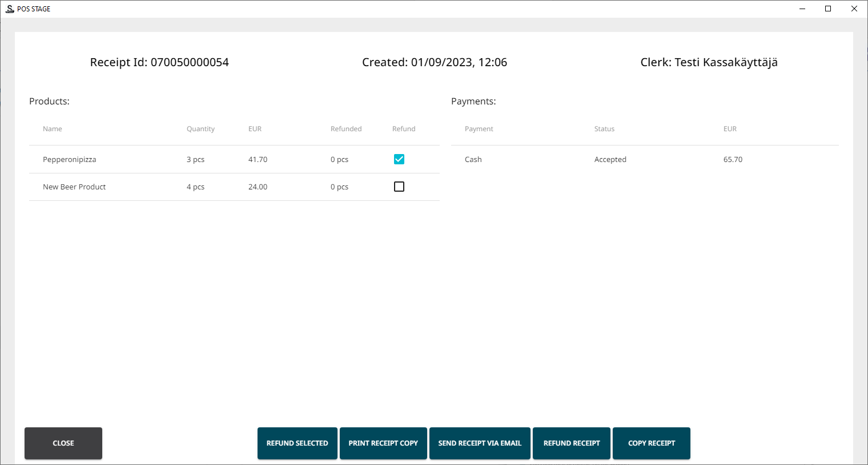Click the Name column header in Products
This screenshot has height=465, width=868.
coord(53,129)
